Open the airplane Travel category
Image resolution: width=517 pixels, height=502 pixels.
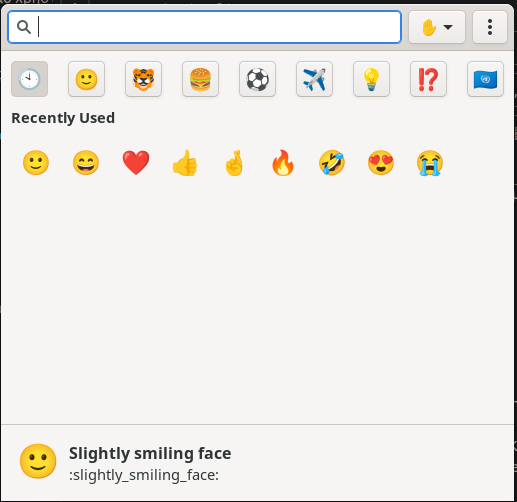tap(314, 79)
